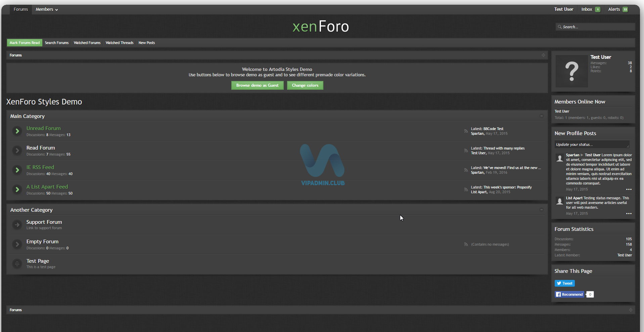Open options dots on Spartan's profile post
The image size is (644, 332).
click(629, 190)
